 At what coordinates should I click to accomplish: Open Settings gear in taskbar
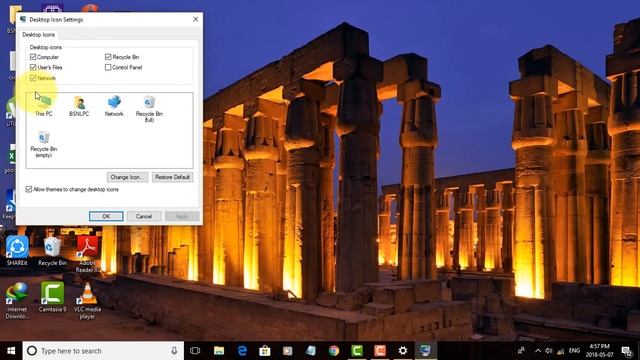403,351
